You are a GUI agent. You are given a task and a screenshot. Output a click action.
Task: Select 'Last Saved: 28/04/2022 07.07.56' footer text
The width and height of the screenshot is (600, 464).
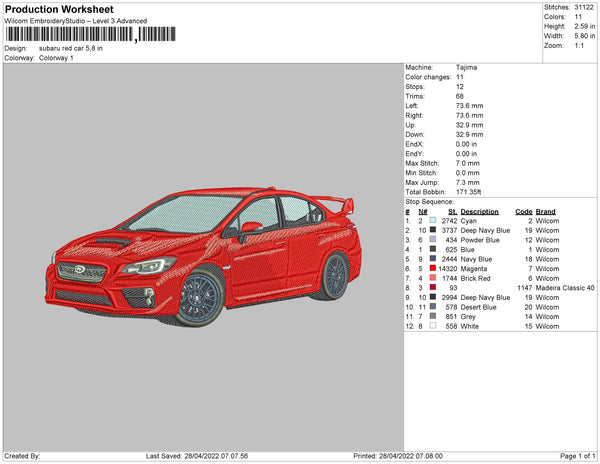tap(197, 456)
